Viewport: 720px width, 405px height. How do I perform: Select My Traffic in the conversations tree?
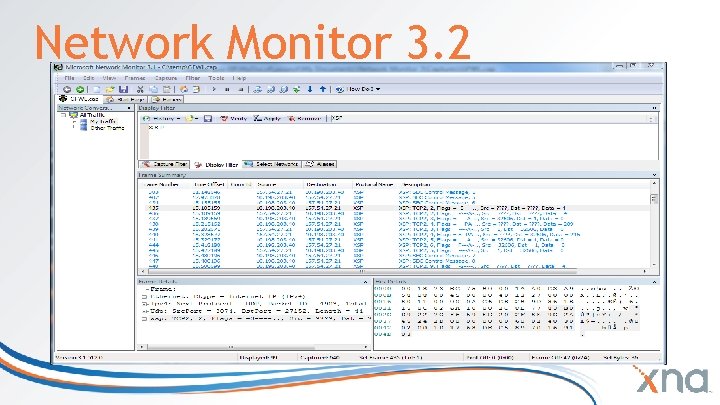click(x=102, y=121)
